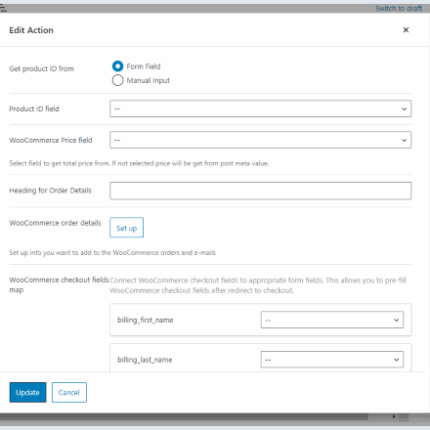Screen dimensions: 430x430
Task: Select the Manual Input radio option
Action: click(117, 80)
